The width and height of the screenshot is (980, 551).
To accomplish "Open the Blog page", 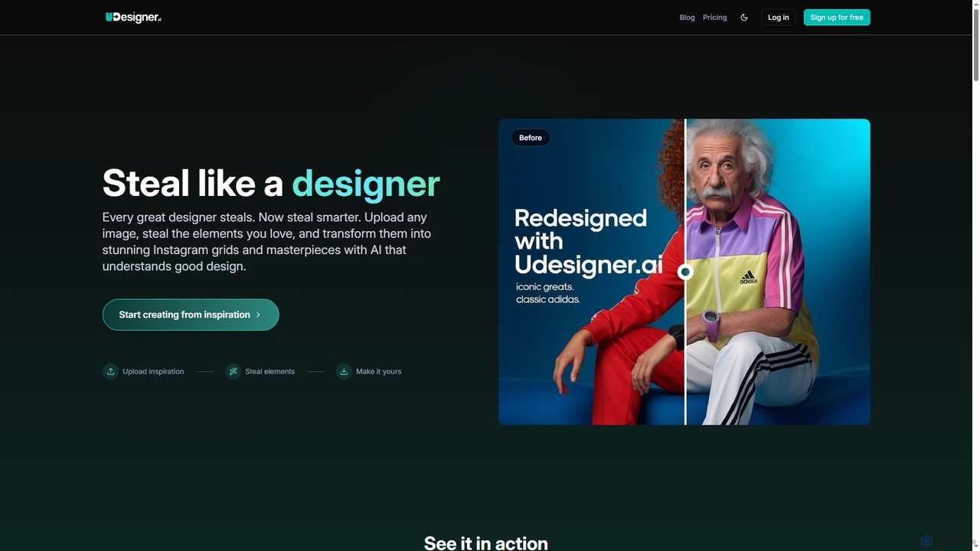I will [687, 18].
